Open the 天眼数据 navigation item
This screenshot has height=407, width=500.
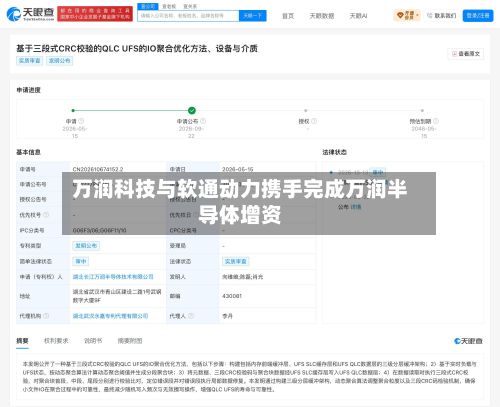322,16
